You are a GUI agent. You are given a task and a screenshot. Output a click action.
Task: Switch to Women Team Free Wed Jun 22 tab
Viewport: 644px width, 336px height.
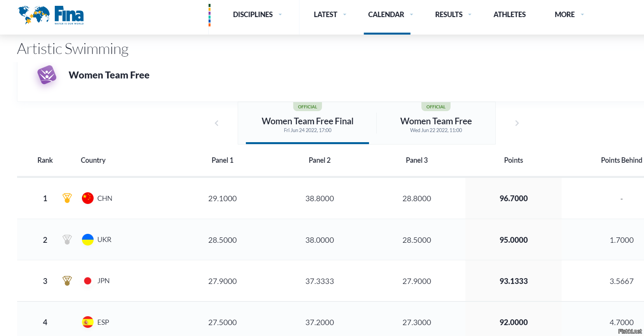click(x=436, y=124)
